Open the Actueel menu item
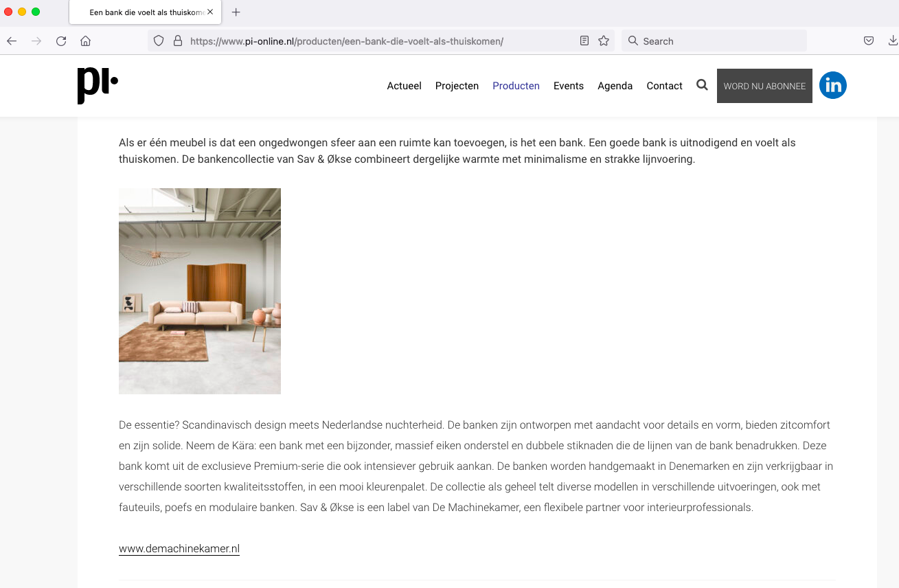Viewport: 899px width, 588px height. point(404,86)
